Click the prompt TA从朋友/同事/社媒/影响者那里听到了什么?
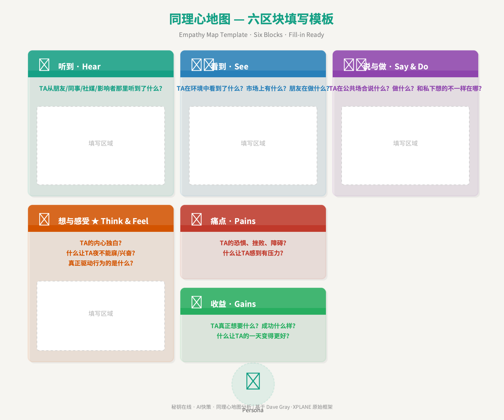This screenshot has height=420, width=504. pyautogui.click(x=101, y=88)
